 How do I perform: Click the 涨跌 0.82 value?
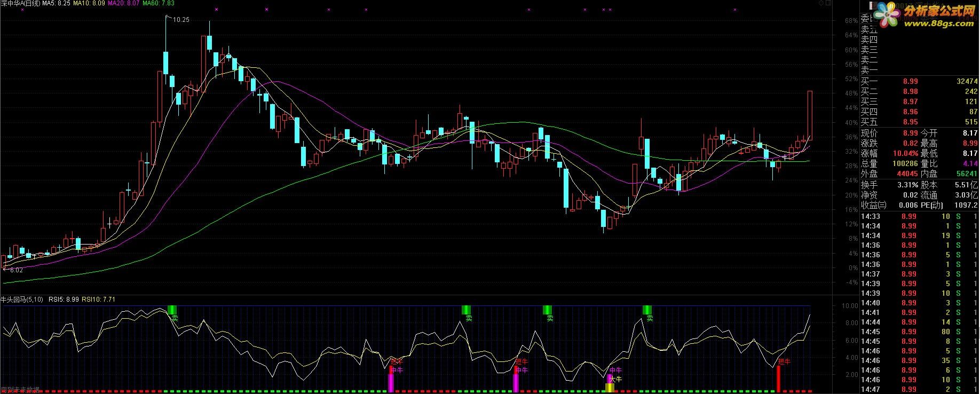[911, 144]
